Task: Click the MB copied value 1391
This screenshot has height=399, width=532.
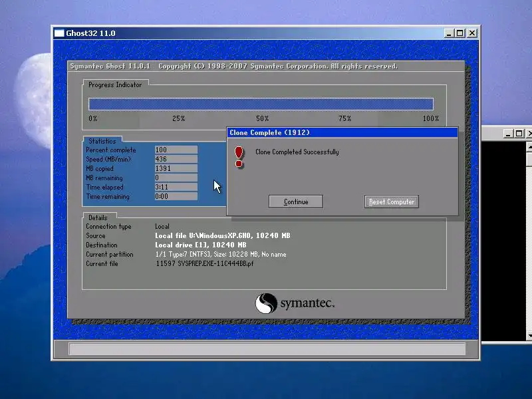Action: (176, 169)
